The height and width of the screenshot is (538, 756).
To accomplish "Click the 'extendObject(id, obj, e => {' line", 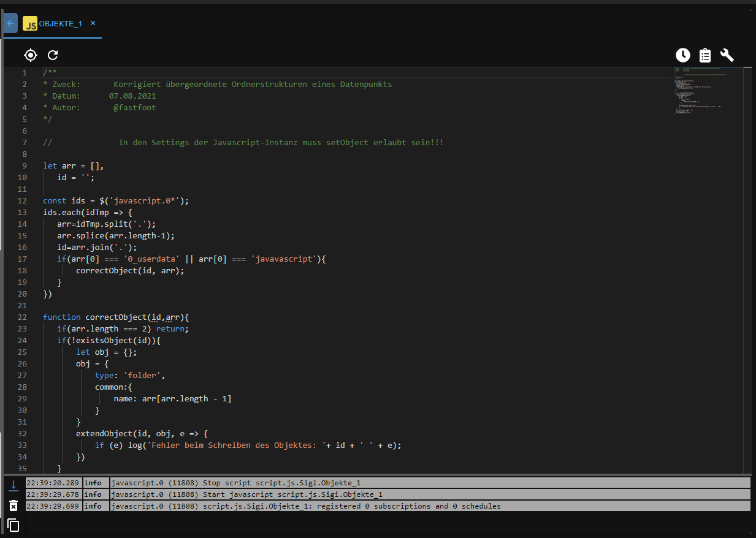I will 142,433.
